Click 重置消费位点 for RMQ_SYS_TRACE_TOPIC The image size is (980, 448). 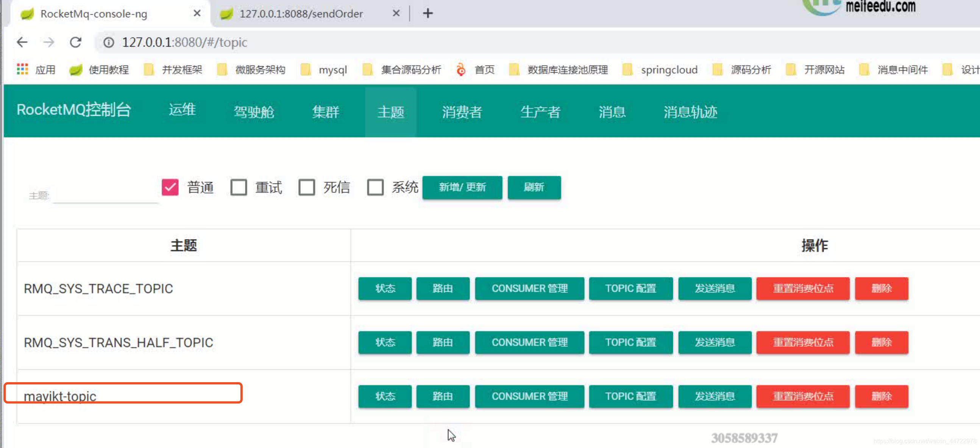pyautogui.click(x=803, y=288)
